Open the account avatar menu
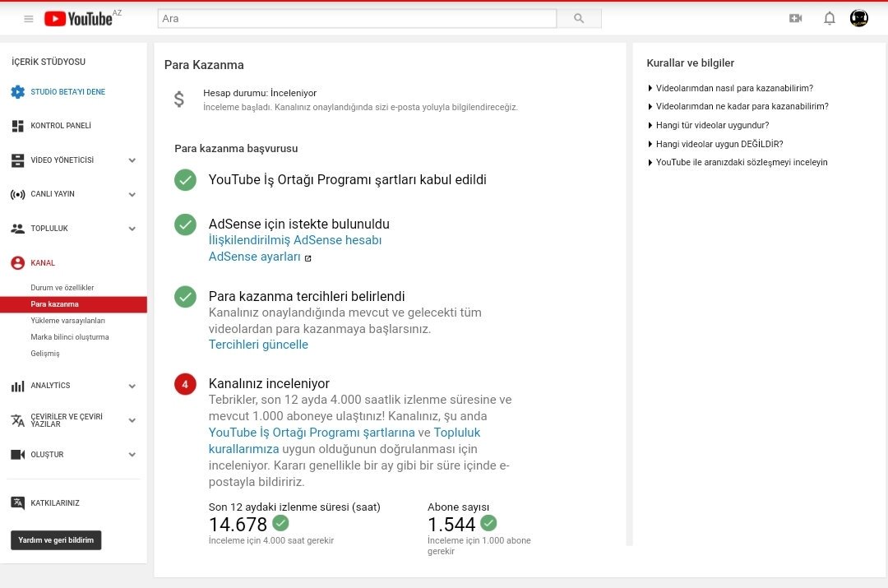Screen dimensions: 888x588 pyautogui.click(x=859, y=18)
